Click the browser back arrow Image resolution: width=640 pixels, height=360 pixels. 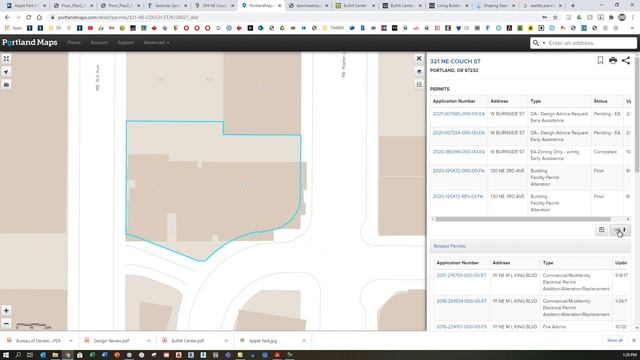7,18
